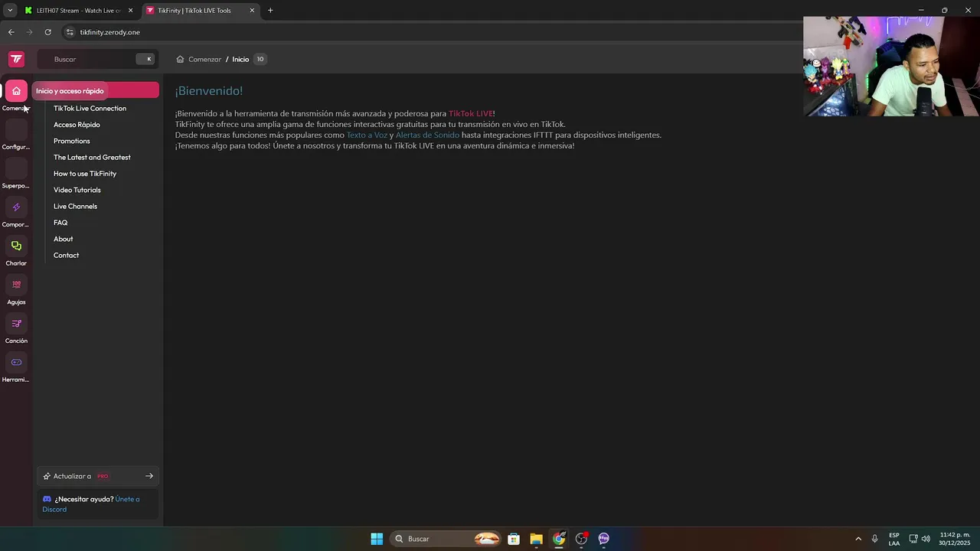
Task: Open the Herramientas gamepad icon
Action: 16,362
